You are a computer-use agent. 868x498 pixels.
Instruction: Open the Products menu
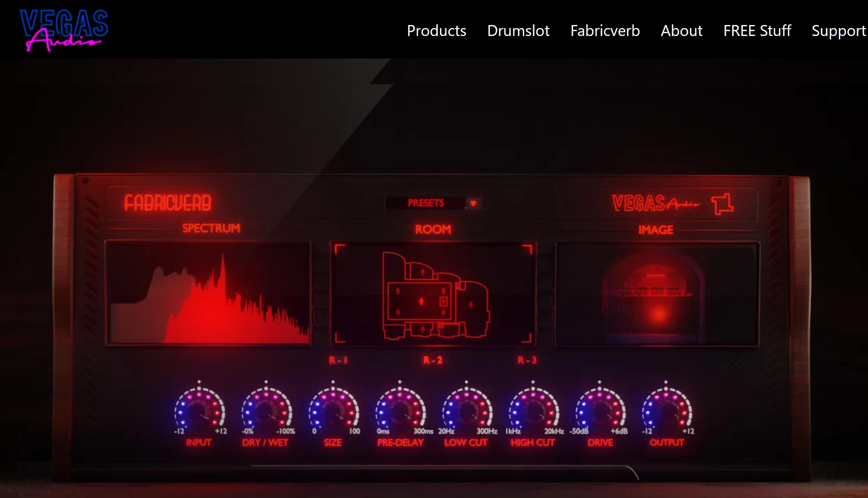(x=437, y=31)
